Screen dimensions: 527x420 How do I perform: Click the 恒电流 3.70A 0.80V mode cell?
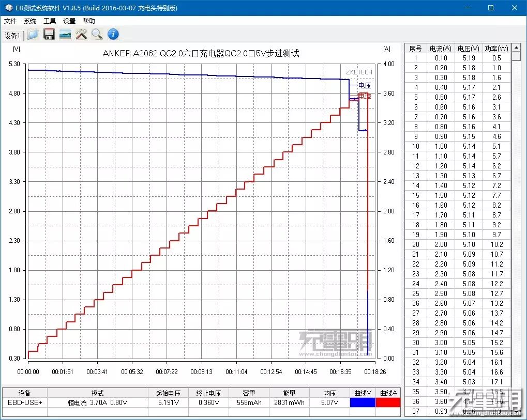point(97,402)
